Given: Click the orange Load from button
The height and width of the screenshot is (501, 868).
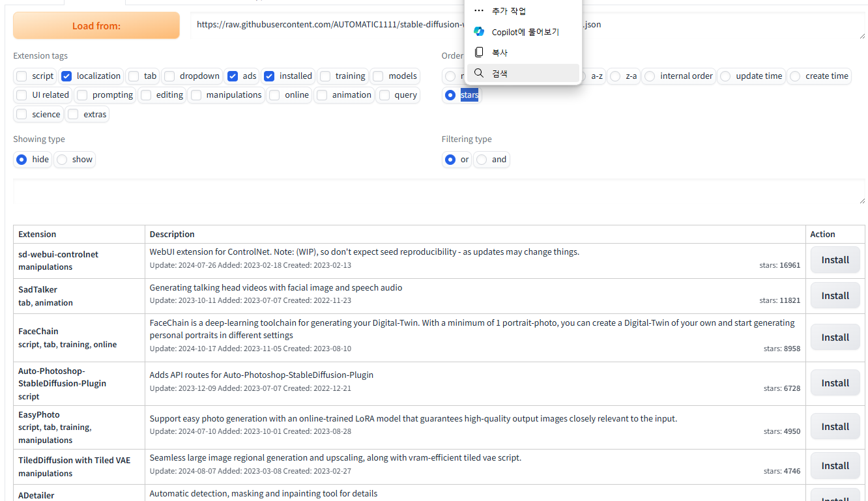Looking at the screenshot, I should click(x=96, y=26).
